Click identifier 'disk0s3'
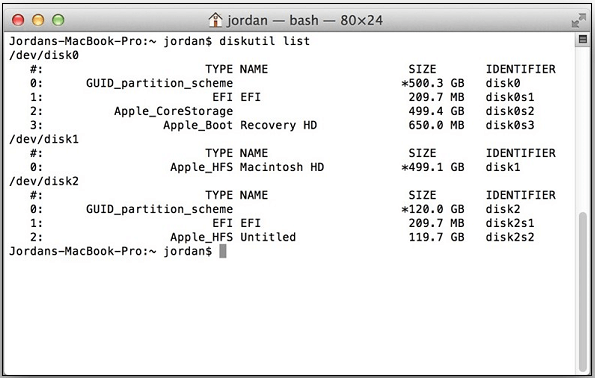This screenshot has width=595, height=378. tap(510, 125)
